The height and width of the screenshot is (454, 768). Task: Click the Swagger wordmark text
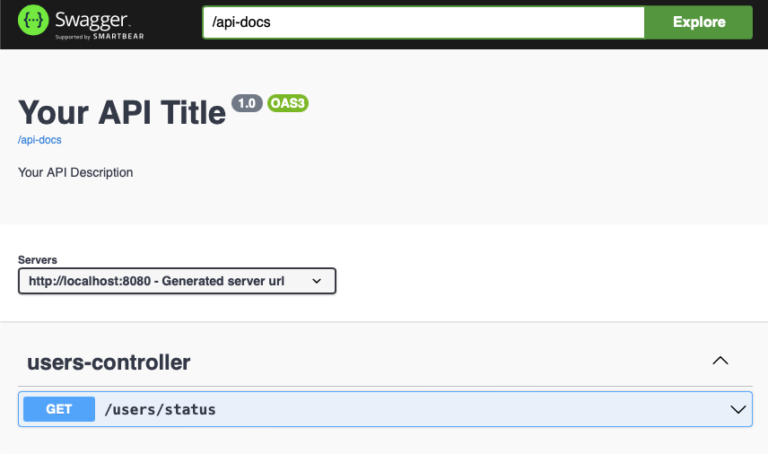coord(92,20)
